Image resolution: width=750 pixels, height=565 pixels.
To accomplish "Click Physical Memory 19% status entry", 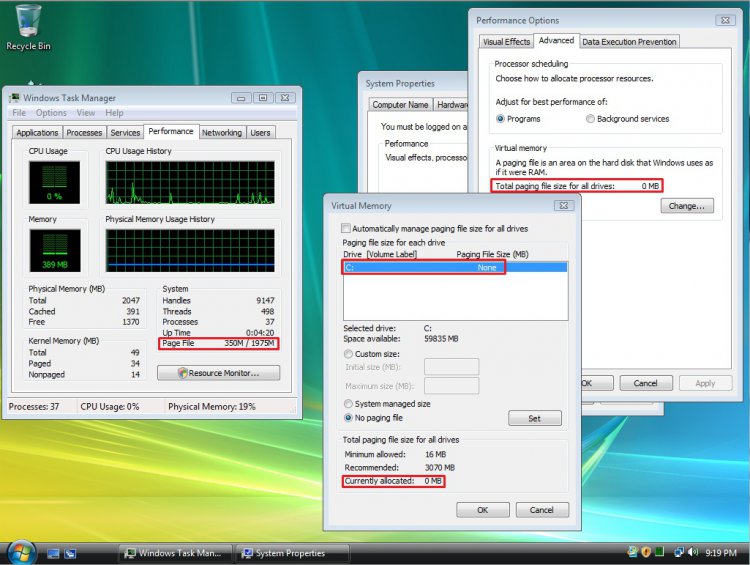I will [x=212, y=407].
